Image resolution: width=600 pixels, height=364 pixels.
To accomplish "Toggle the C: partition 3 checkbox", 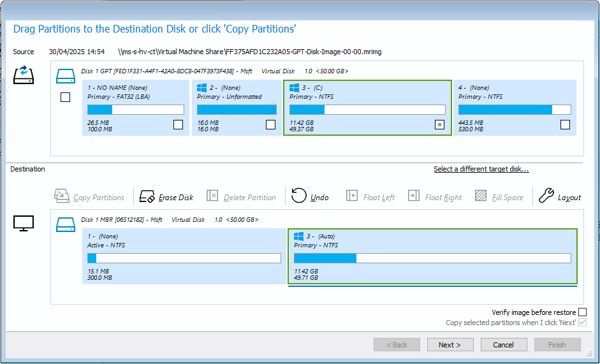I will [440, 125].
